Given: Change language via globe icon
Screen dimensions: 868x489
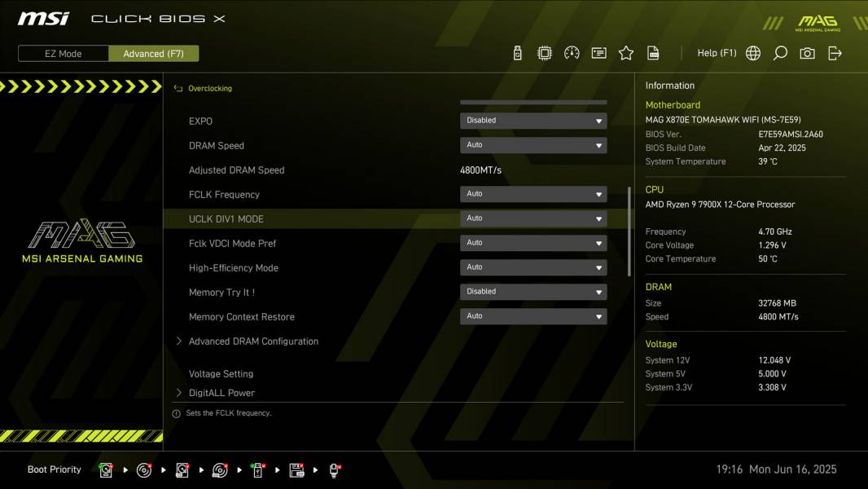Looking at the screenshot, I should point(753,53).
